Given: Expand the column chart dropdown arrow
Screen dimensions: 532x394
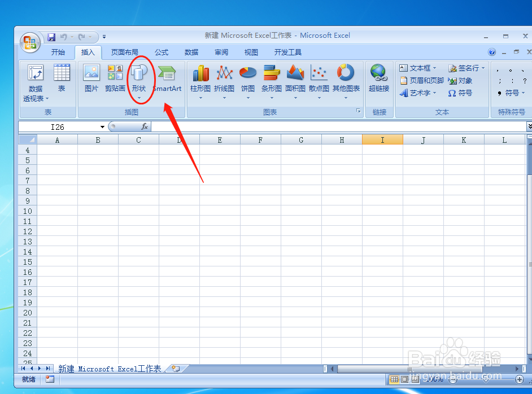Looking at the screenshot, I should click(200, 98).
